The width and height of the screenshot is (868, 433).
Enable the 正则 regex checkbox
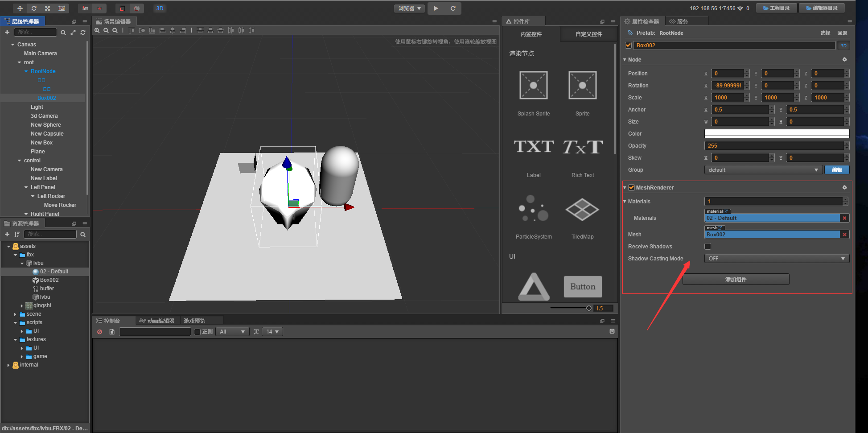pyautogui.click(x=197, y=332)
